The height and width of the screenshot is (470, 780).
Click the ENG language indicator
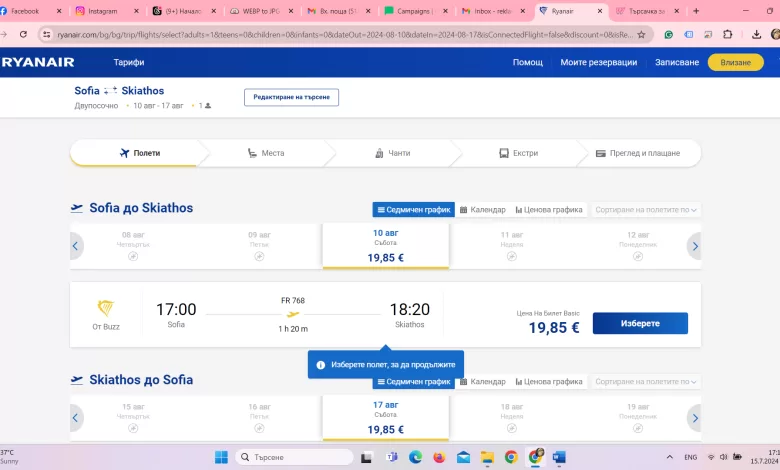pyautogui.click(x=690, y=457)
